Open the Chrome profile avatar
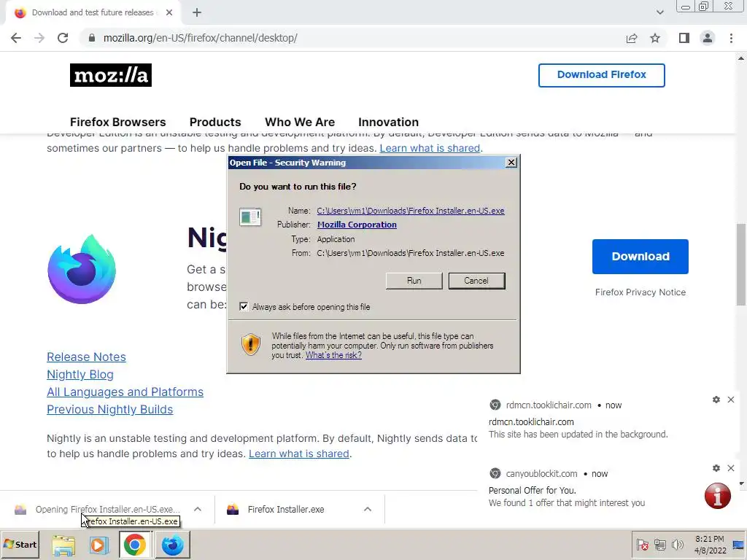Image resolution: width=747 pixels, height=560 pixels. tap(708, 38)
